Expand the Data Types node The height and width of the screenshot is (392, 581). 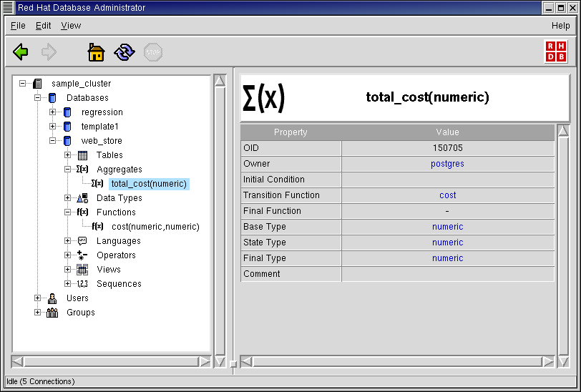[67, 198]
